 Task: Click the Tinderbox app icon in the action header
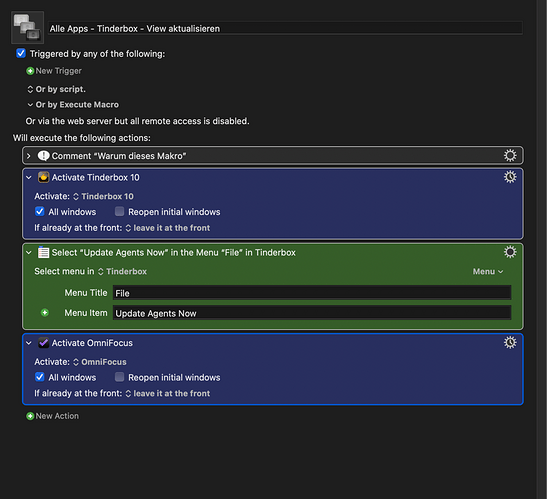click(x=44, y=177)
